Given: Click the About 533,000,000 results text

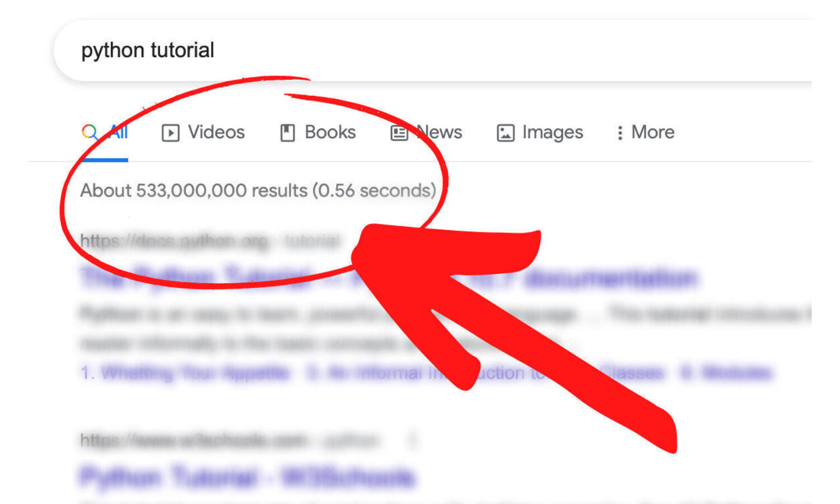Looking at the screenshot, I should click(x=258, y=190).
